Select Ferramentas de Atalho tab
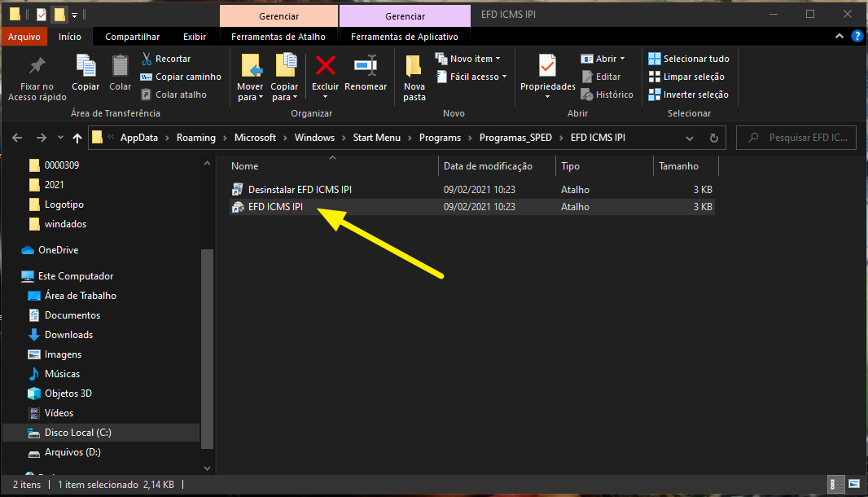 pyautogui.click(x=278, y=37)
